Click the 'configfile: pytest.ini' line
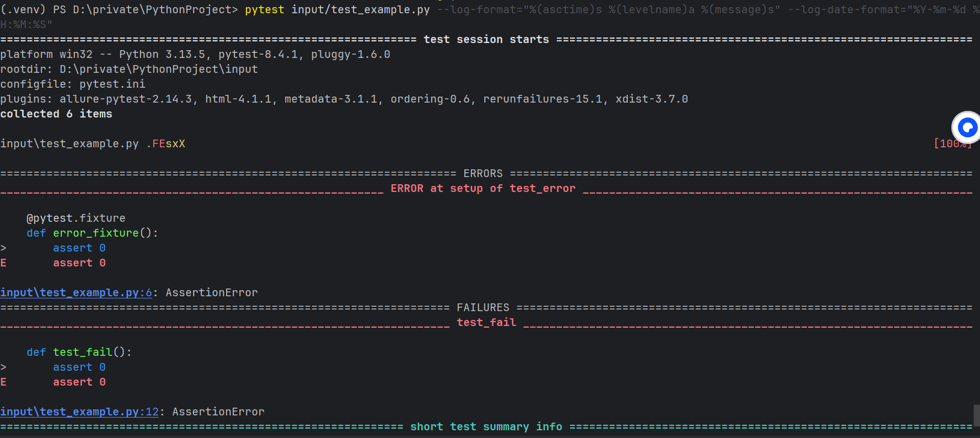Screen dimensions: 980x438 tap(73, 84)
